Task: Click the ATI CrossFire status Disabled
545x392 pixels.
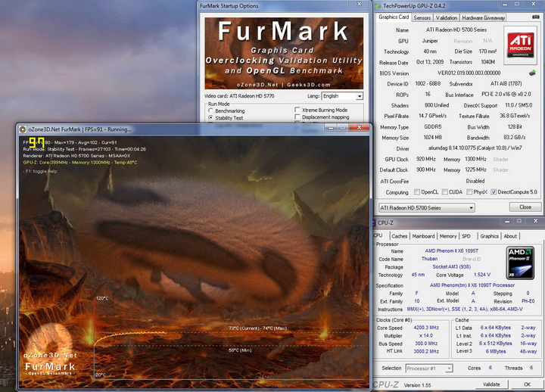Action: coord(475,181)
